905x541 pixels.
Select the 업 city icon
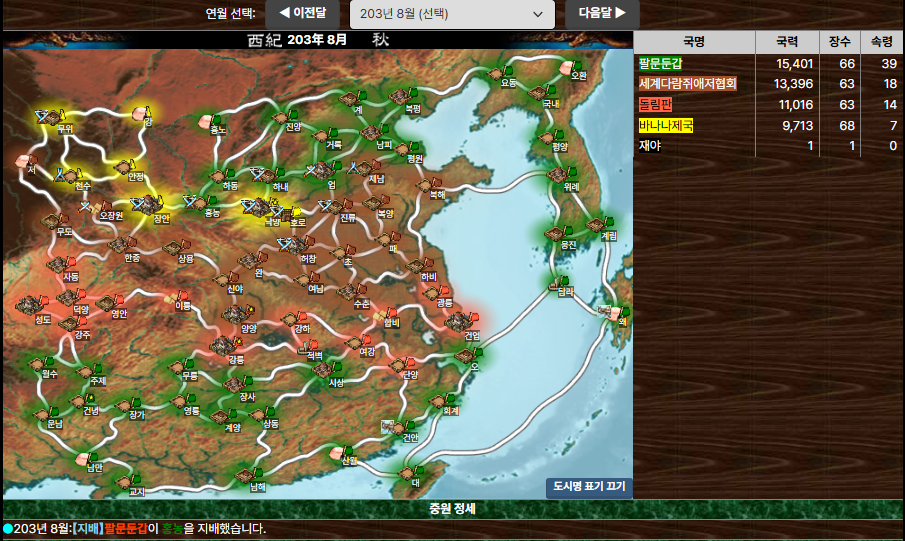[325, 170]
